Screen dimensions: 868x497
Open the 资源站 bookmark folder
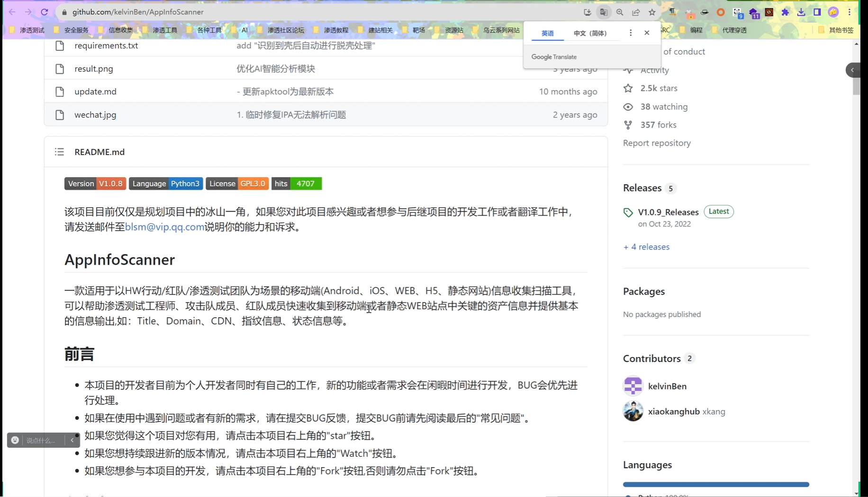tap(449, 30)
